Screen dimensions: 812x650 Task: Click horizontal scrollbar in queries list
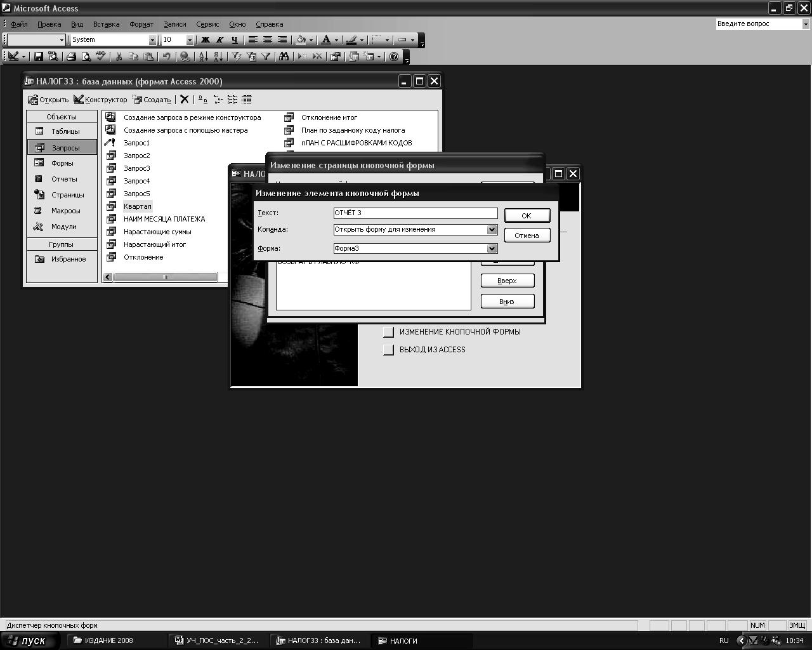166,277
